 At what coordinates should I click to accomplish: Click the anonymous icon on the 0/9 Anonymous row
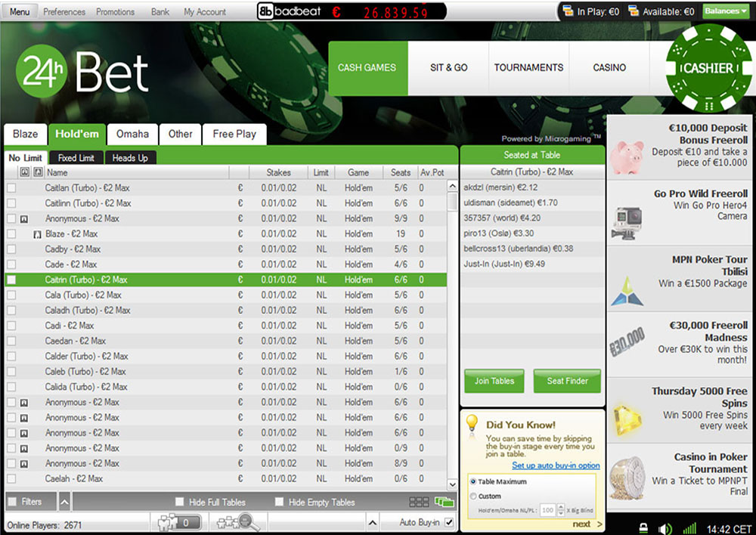coord(24,448)
